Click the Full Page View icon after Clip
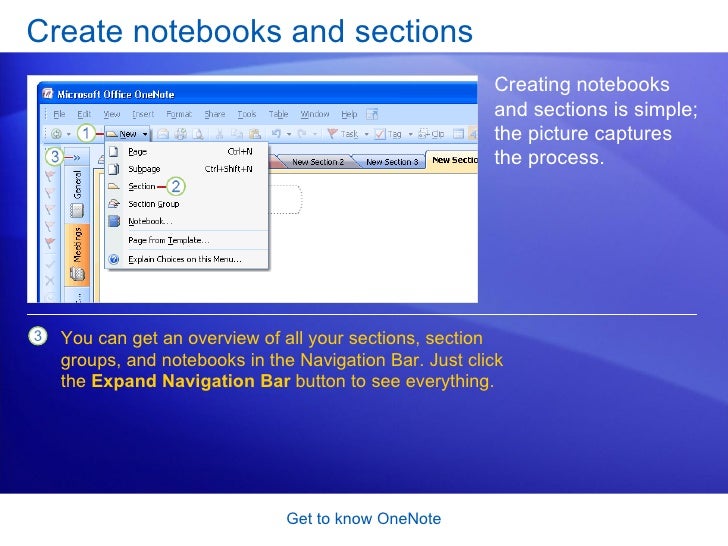728x546 pixels. (458, 134)
